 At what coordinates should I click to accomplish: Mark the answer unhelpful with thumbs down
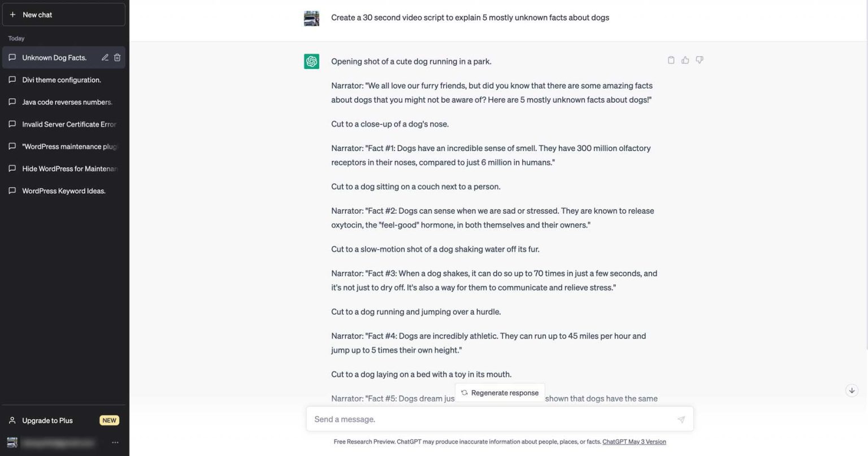[699, 59]
